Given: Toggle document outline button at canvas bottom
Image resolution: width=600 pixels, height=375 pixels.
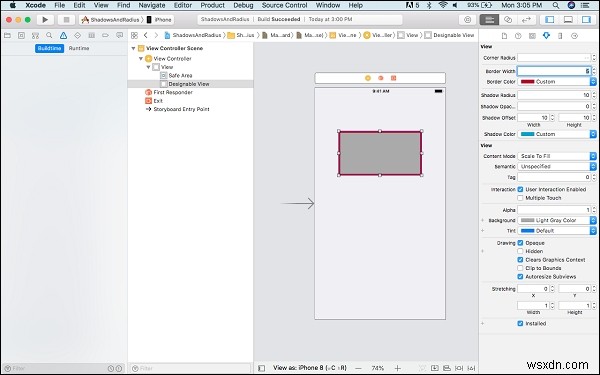Looking at the screenshot, I should pos(262,368).
